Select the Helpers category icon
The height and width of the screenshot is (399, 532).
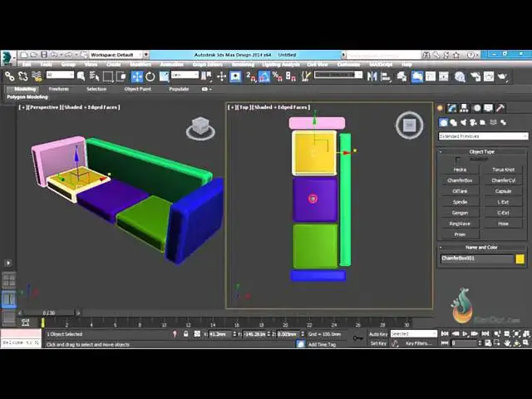click(x=482, y=122)
